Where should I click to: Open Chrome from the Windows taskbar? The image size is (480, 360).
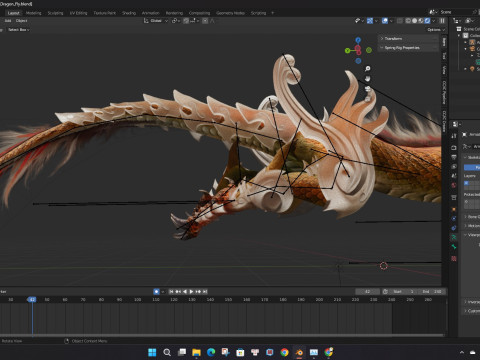click(284, 352)
